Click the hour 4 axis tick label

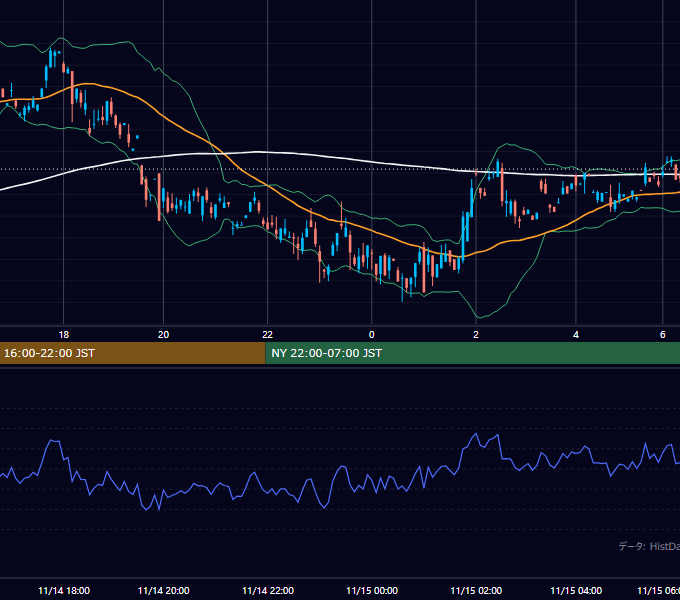[576, 335]
